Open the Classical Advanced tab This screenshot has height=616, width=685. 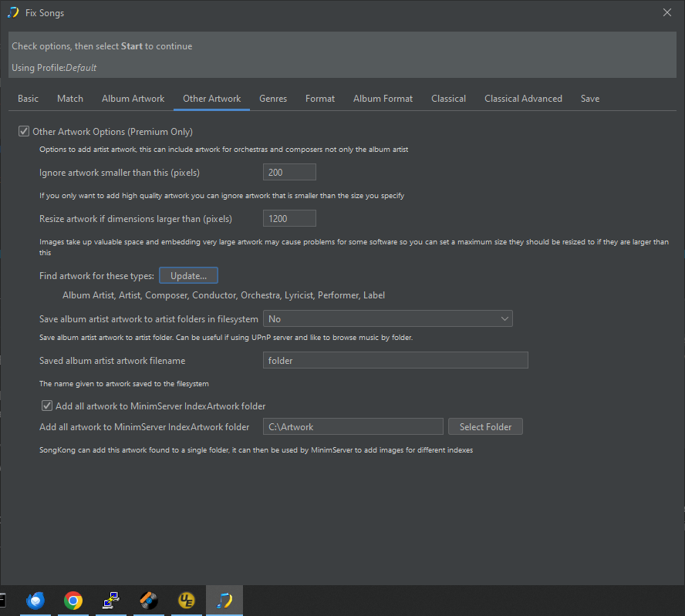(x=523, y=99)
